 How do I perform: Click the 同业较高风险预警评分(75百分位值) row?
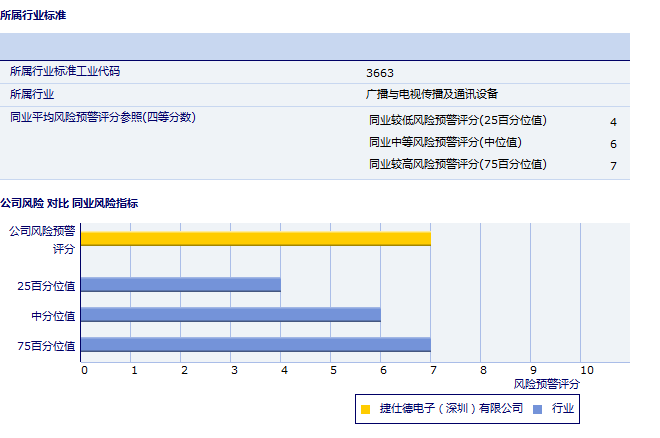point(458,165)
